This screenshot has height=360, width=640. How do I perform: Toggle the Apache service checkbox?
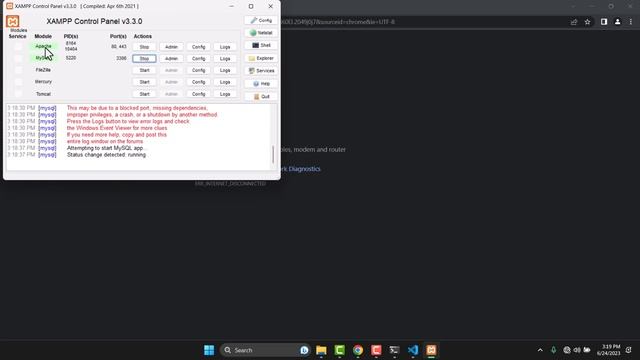pos(18,47)
